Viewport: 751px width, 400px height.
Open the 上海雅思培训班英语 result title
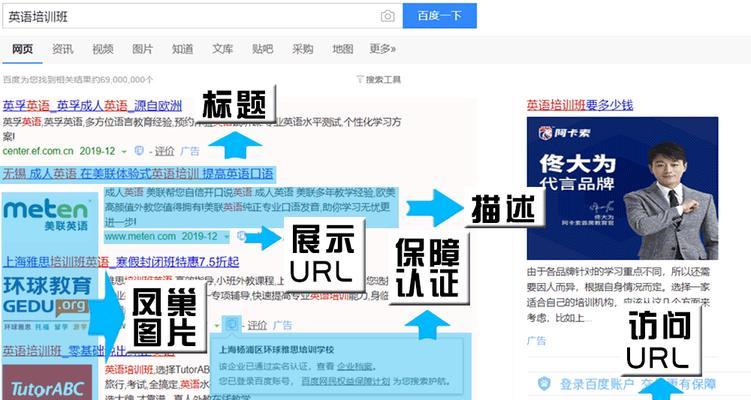click(121, 262)
